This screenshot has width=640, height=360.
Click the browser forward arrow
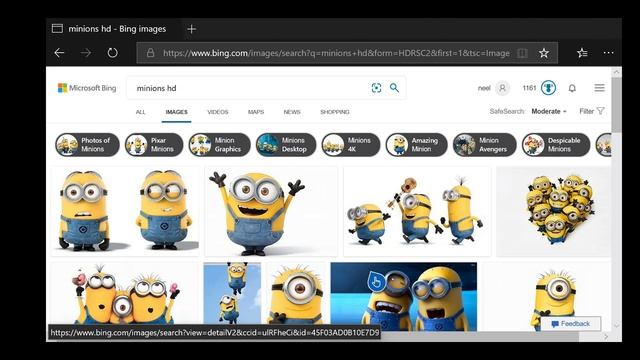[x=86, y=53]
